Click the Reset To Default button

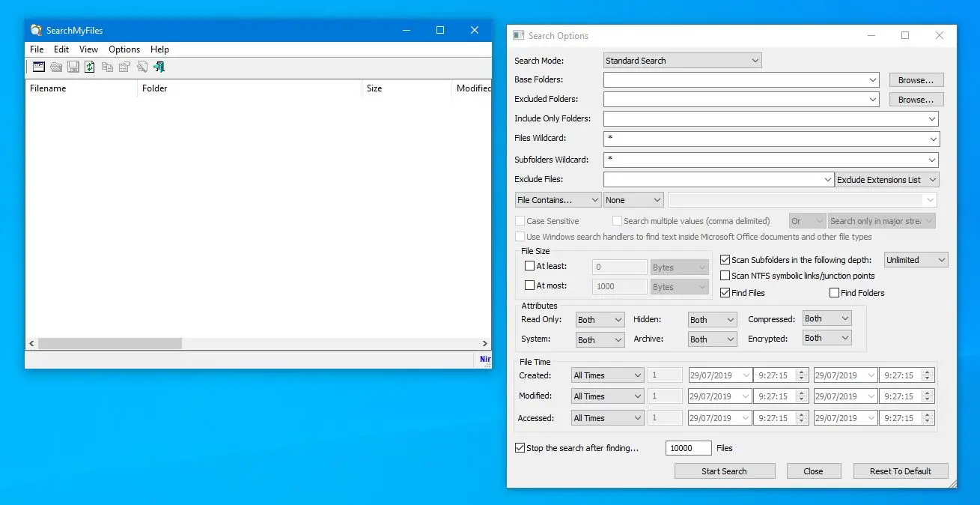click(901, 471)
